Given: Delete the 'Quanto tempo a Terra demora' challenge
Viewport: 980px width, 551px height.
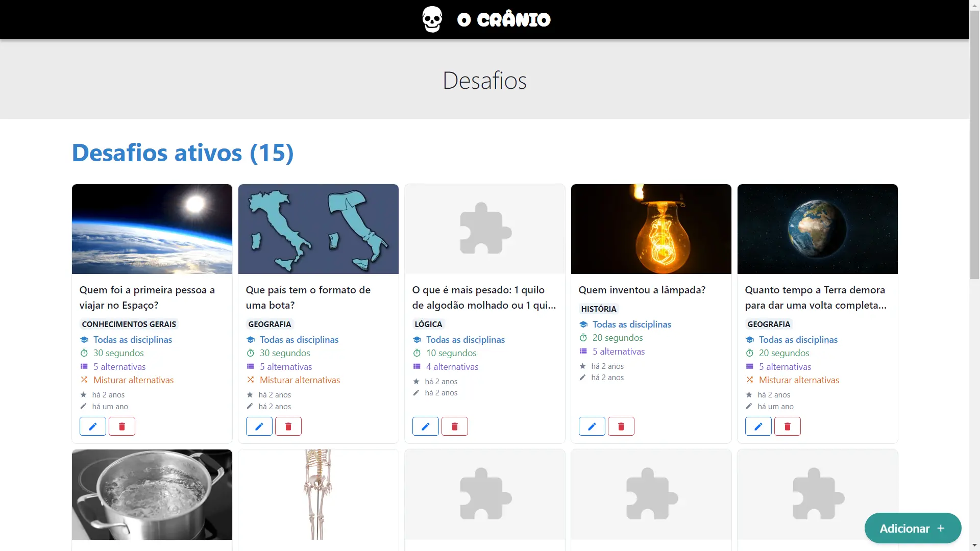Looking at the screenshot, I should [x=788, y=426].
